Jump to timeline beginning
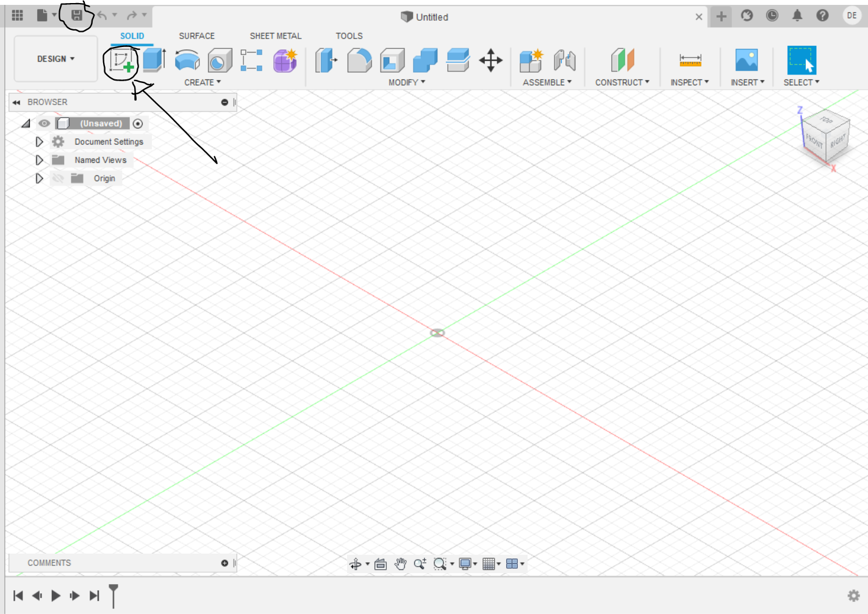The width and height of the screenshot is (868, 614). coord(18,596)
